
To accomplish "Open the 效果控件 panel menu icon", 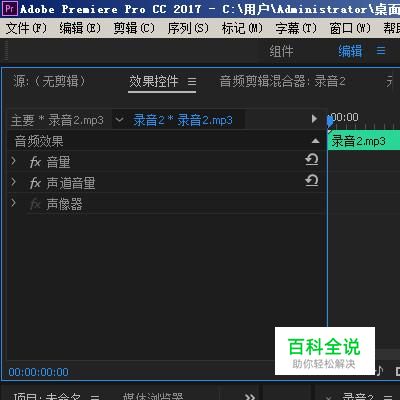I will (x=192, y=82).
